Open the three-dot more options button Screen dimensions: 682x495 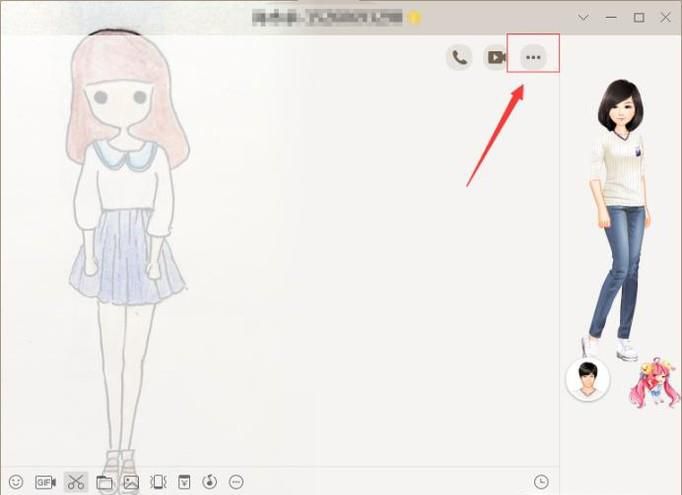point(533,57)
